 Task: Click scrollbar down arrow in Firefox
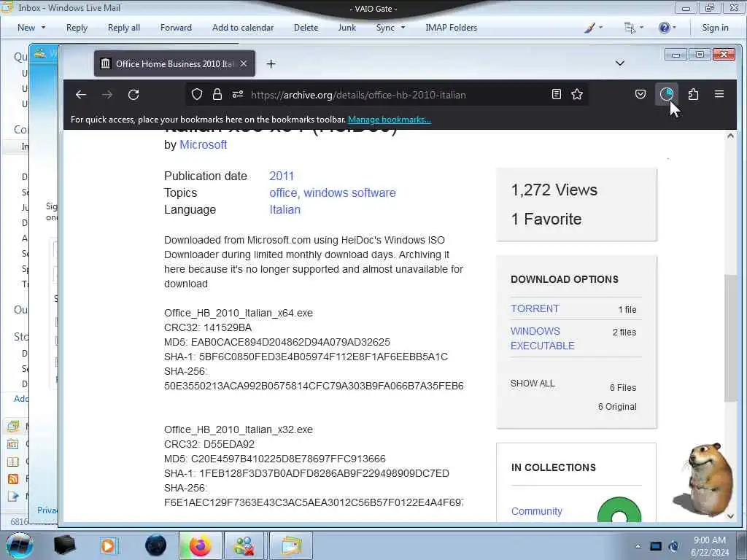click(730, 516)
